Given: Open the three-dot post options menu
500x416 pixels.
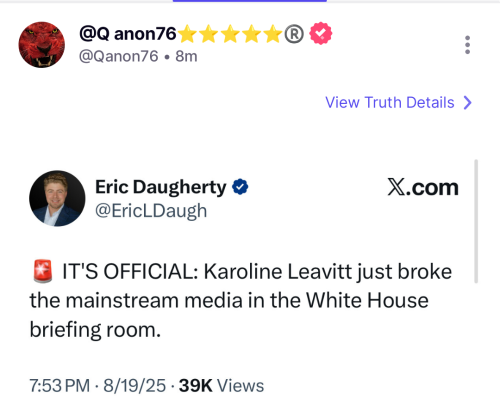Looking at the screenshot, I should click(x=467, y=45).
